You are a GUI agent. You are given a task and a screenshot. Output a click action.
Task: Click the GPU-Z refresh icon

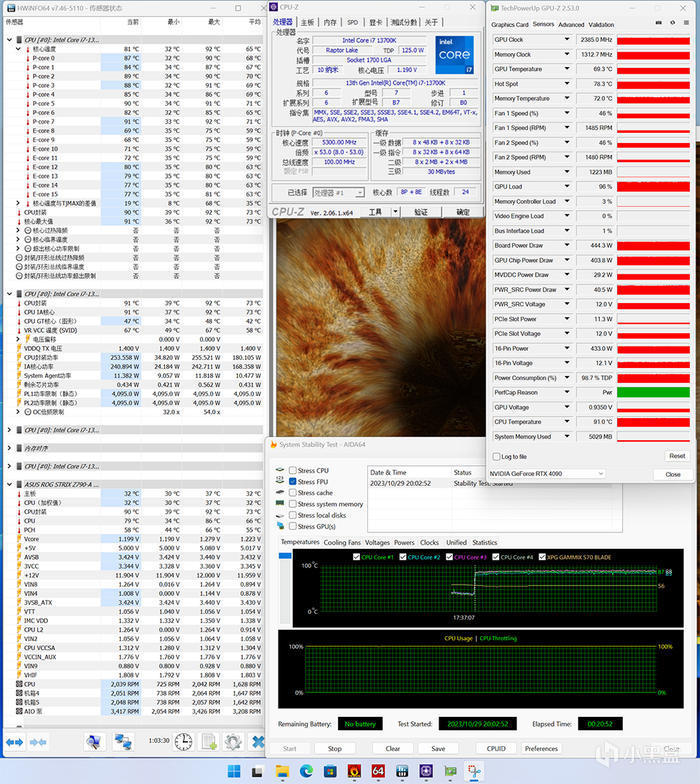[672, 23]
